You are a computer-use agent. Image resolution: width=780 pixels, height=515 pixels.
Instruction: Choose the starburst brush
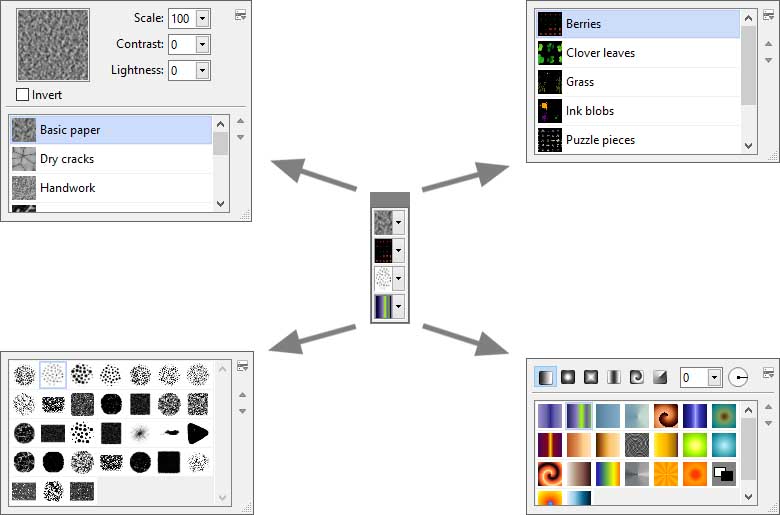pyautogui.click(x=140, y=433)
